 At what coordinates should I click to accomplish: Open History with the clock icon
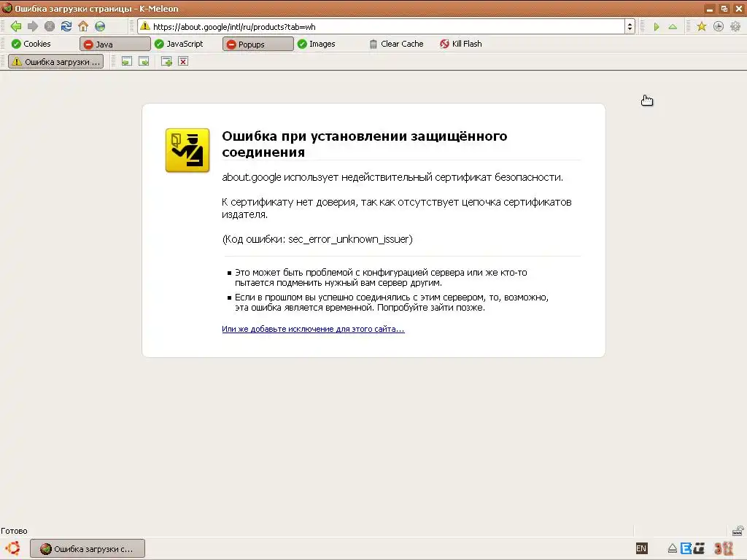pos(719,27)
